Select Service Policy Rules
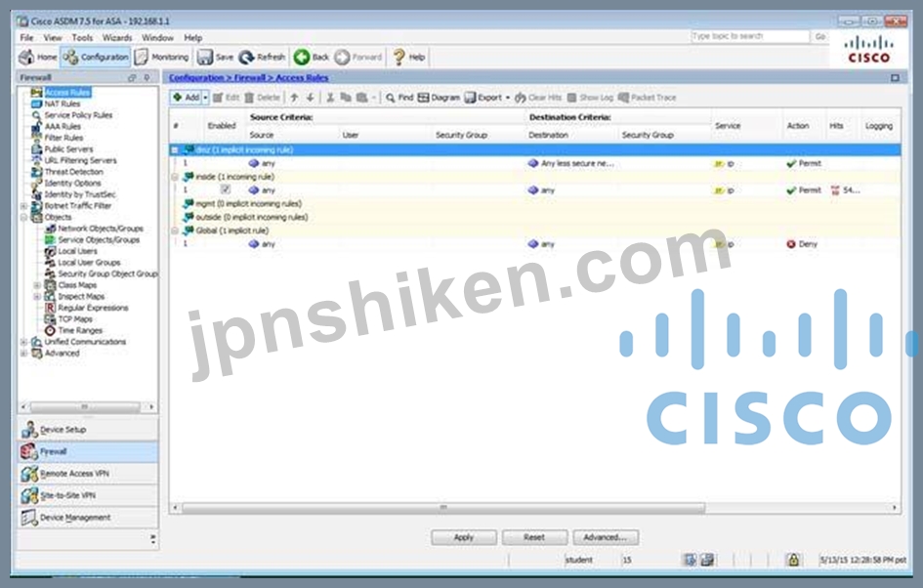Image resolution: width=923 pixels, height=588 pixels. pyautogui.click(x=78, y=115)
